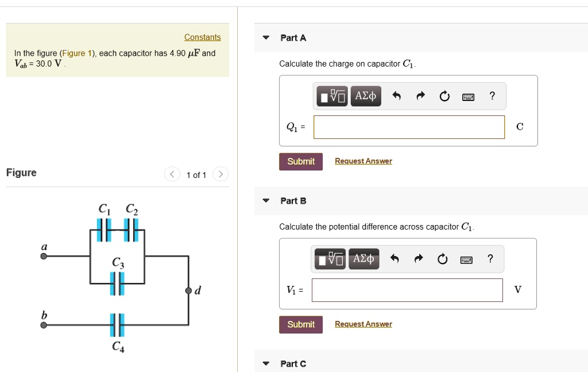Undo in the Part A equation toolbar

pyautogui.click(x=397, y=96)
